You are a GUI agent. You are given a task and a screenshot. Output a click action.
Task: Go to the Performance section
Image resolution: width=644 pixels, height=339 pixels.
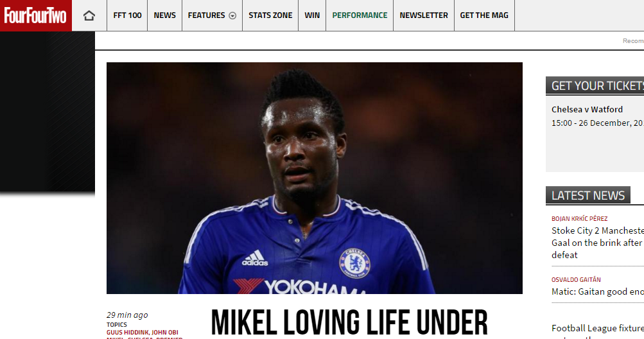(360, 15)
